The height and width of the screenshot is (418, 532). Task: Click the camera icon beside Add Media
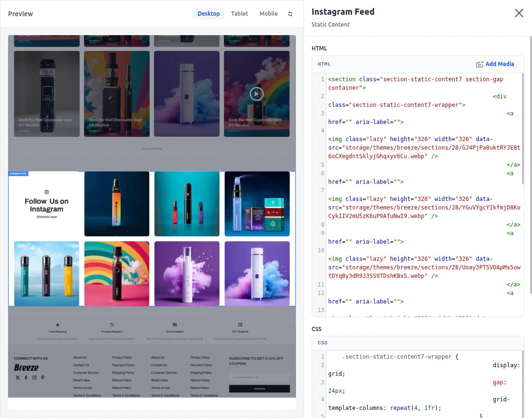(479, 64)
